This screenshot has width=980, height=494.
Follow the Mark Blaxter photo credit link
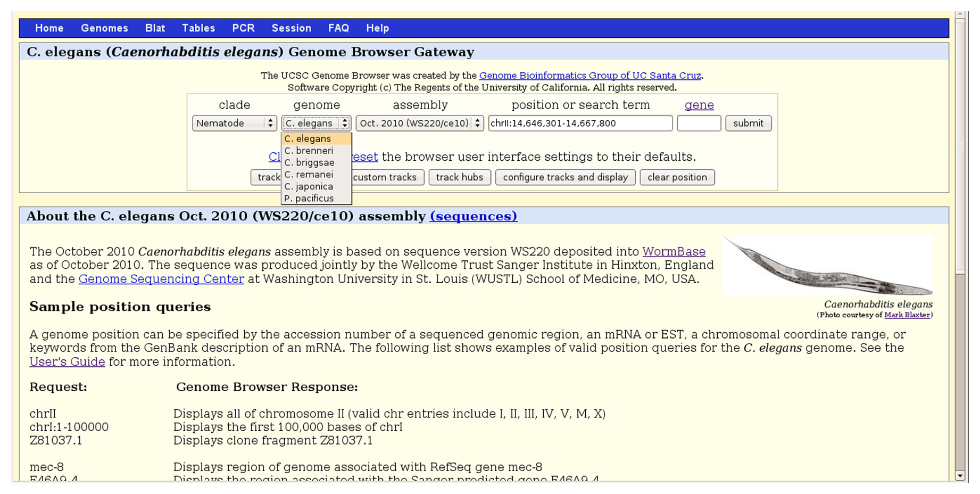tap(907, 315)
